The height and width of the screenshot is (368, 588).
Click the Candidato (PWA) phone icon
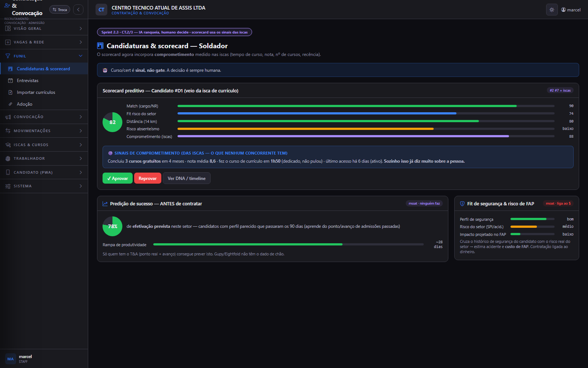pyautogui.click(x=8, y=172)
